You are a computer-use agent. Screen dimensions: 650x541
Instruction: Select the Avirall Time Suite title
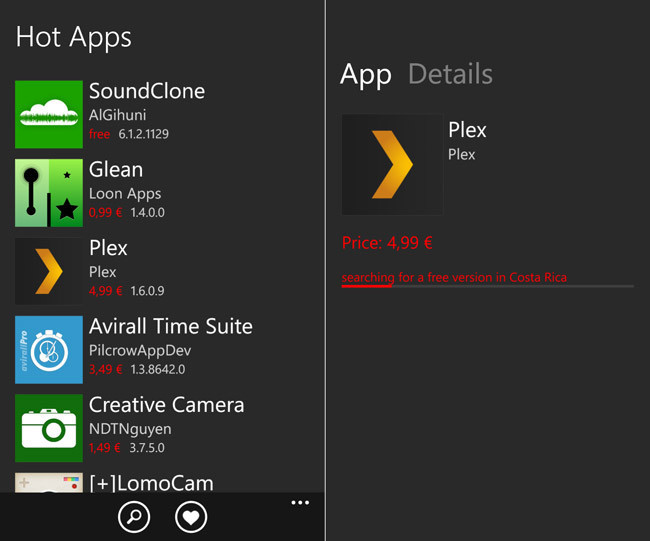(171, 326)
